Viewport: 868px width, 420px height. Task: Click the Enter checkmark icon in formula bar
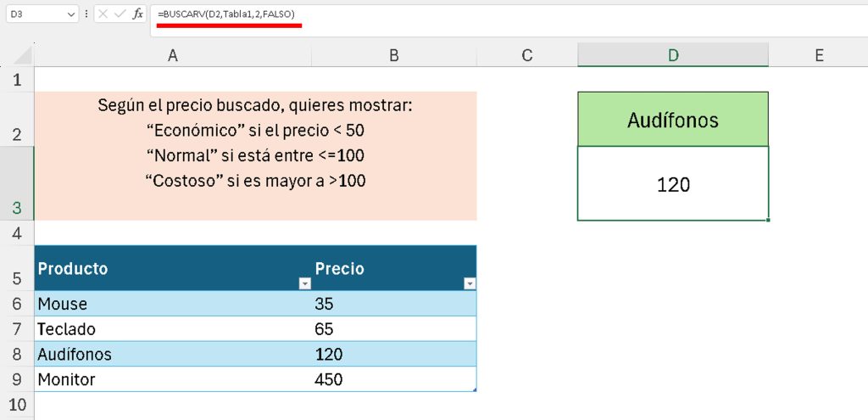pyautogui.click(x=120, y=14)
